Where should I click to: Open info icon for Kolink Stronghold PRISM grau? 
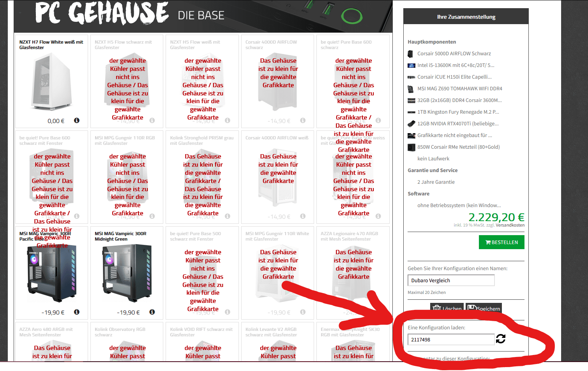228,216
